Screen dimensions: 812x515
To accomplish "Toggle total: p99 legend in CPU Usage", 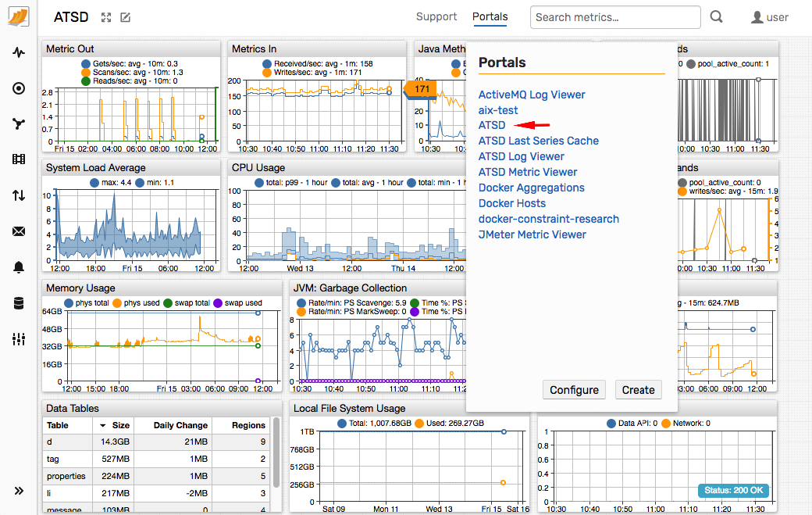I will point(291,182).
